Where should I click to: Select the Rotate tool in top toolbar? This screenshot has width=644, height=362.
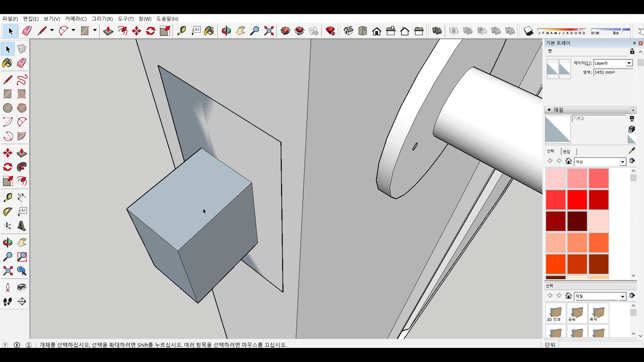point(151,31)
